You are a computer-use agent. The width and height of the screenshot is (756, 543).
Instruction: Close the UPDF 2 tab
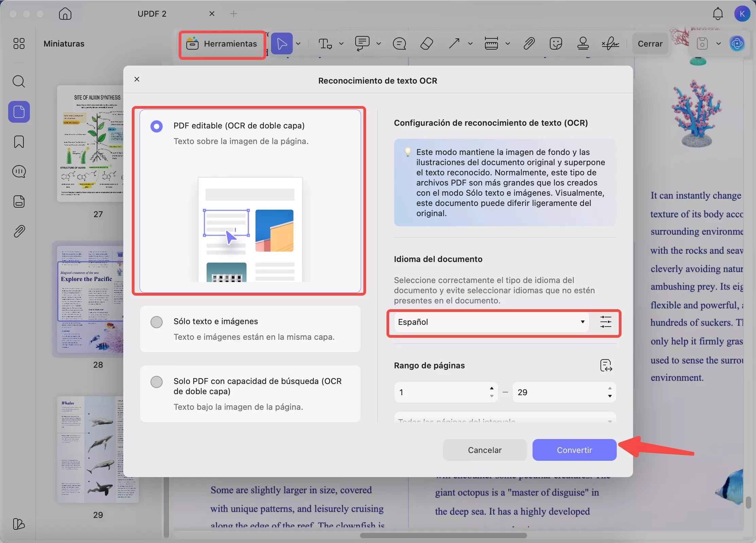[x=212, y=14]
